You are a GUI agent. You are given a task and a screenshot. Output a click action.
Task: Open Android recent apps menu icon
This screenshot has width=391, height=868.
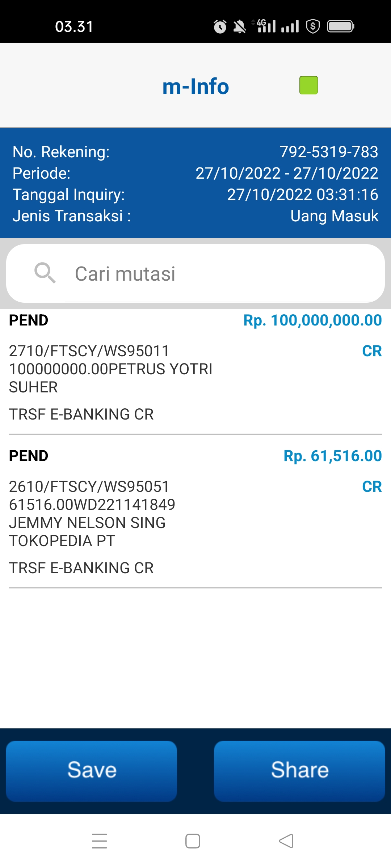click(x=99, y=841)
